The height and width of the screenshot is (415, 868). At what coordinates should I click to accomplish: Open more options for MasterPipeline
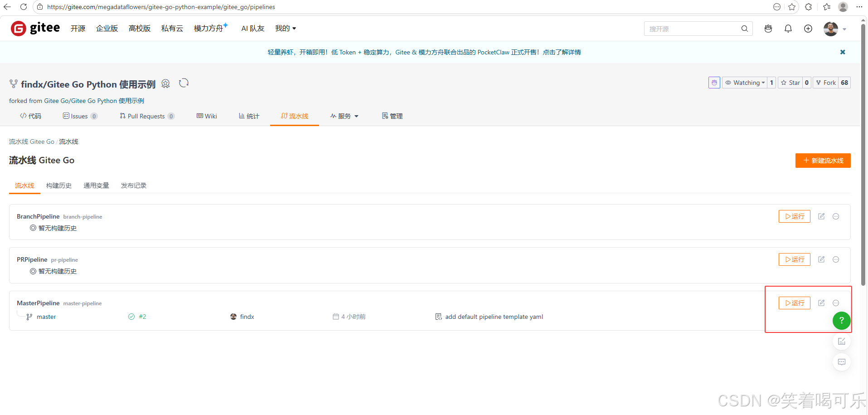click(x=836, y=303)
